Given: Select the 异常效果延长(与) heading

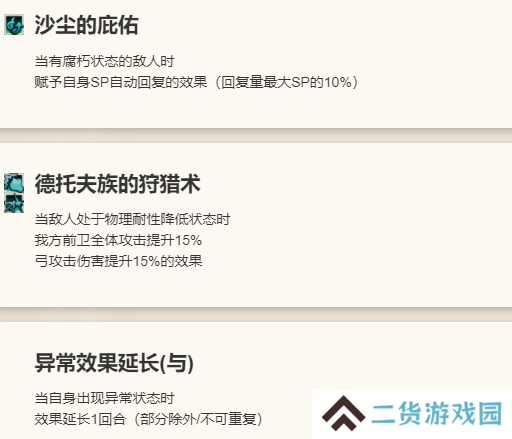Looking at the screenshot, I should 114,363.
